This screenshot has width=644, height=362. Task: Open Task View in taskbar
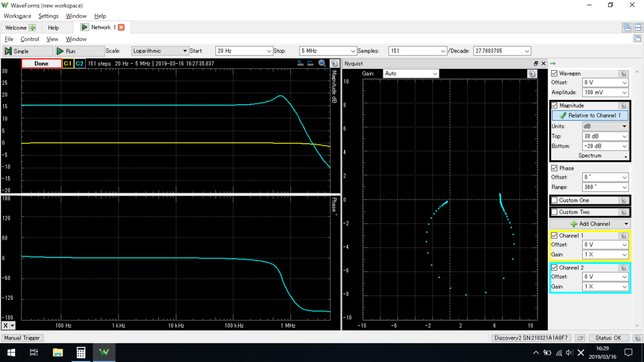tap(34, 352)
